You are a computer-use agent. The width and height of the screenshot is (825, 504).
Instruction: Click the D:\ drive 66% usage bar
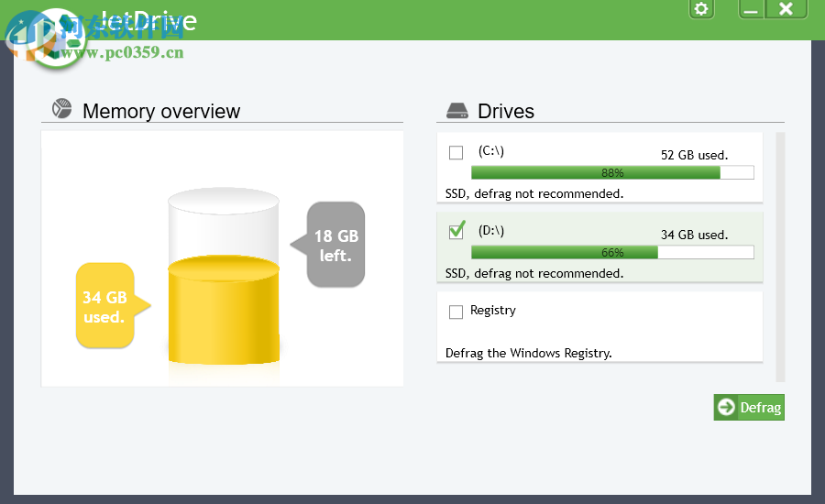(x=612, y=253)
